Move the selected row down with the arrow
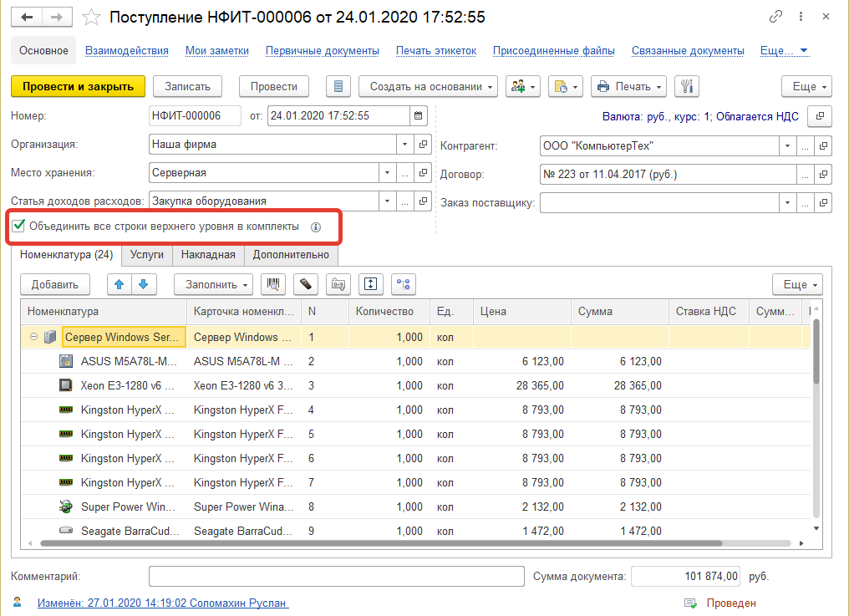Image resolution: width=849 pixels, height=616 pixels. coord(143,284)
